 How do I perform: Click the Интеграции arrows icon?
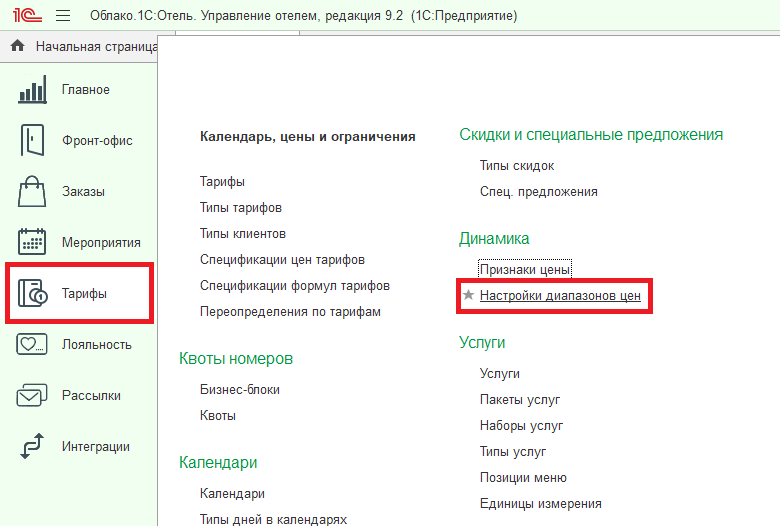(x=32, y=446)
